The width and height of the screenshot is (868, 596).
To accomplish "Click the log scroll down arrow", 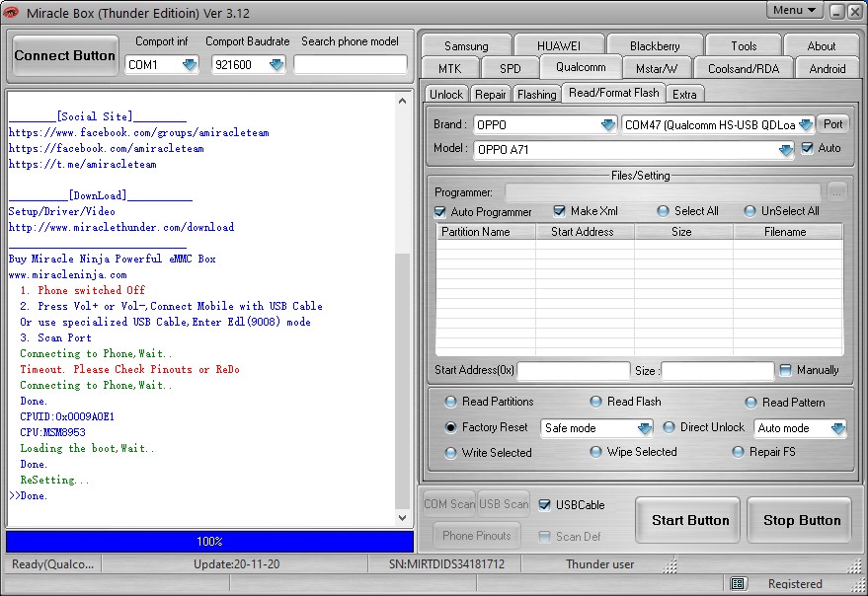I will pyautogui.click(x=403, y=517).
